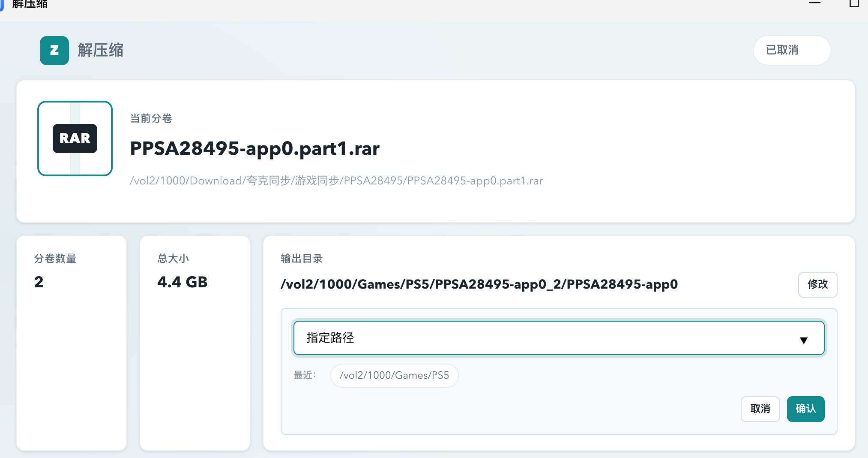Image resolution: width=868 pixels, height=458 pixels.
Task: Click the source path under the file name
Action: tap(336, 181)
